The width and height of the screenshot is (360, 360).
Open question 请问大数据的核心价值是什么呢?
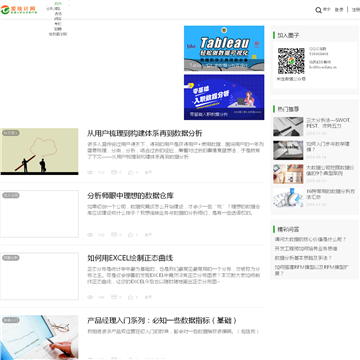point(310,239)
